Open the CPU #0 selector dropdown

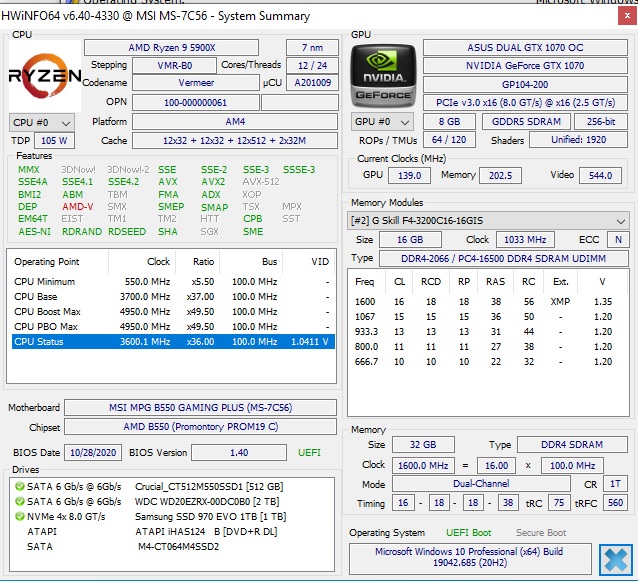coord(42,122)
